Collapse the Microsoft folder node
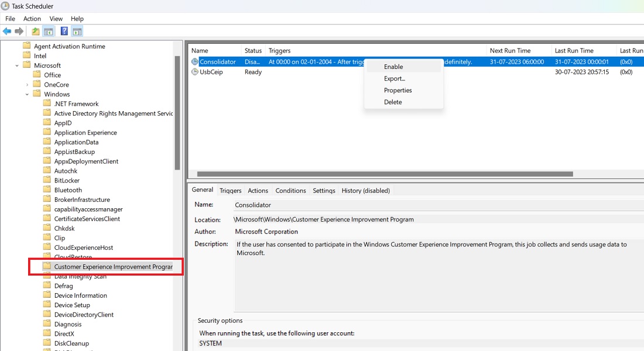Image resolution: width=644 pixels, height=351 pixels. click(17, 65)
